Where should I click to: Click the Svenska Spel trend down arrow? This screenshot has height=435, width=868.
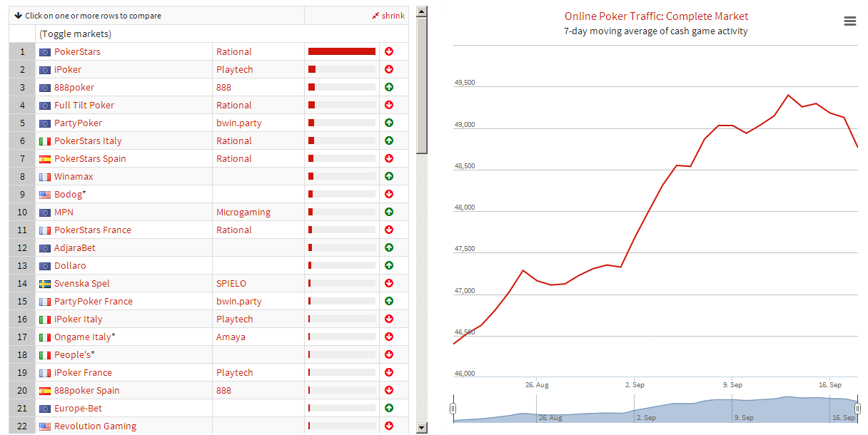click(389, 283)
